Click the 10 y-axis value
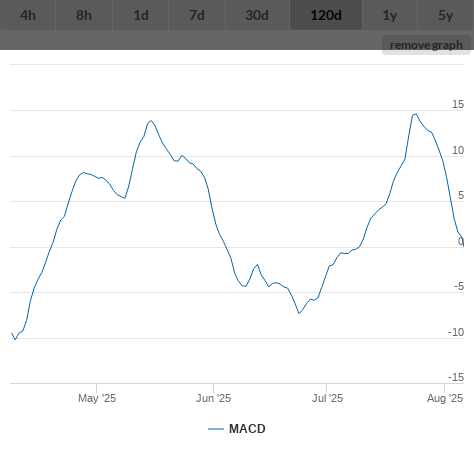This screenshot has height=455, width=474. pyautogui.click(x=458, y=150)
